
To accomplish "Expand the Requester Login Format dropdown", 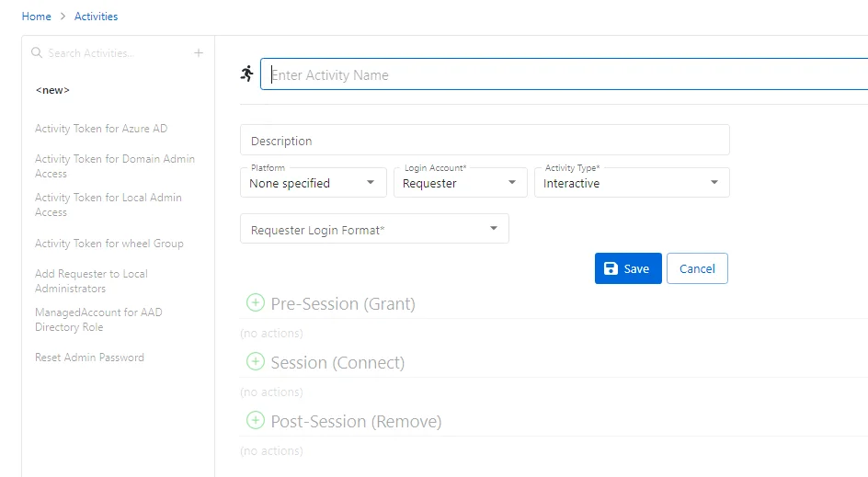I will click(374, 229).
